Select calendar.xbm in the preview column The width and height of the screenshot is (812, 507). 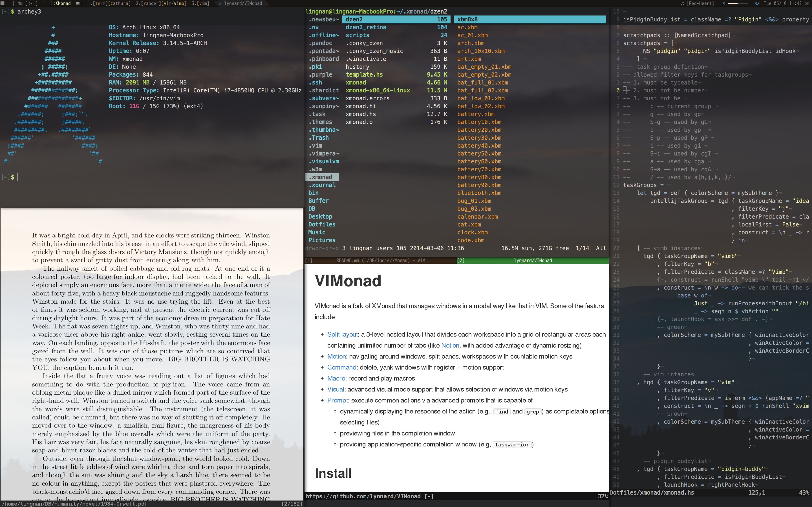[477, 217]
